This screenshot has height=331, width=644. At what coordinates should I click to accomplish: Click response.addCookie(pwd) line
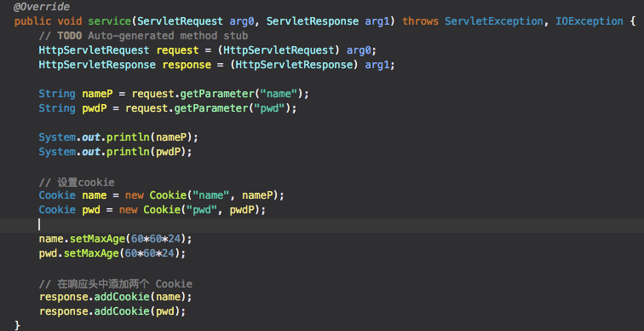(112, 311)
